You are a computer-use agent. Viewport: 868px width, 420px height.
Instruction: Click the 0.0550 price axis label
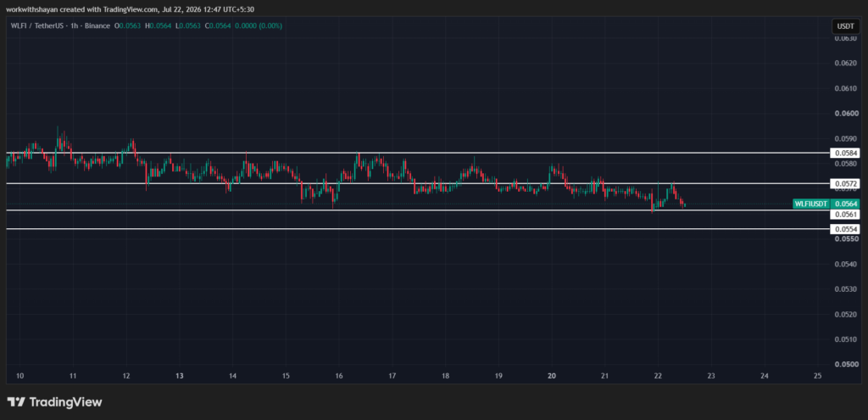point(845,238)
